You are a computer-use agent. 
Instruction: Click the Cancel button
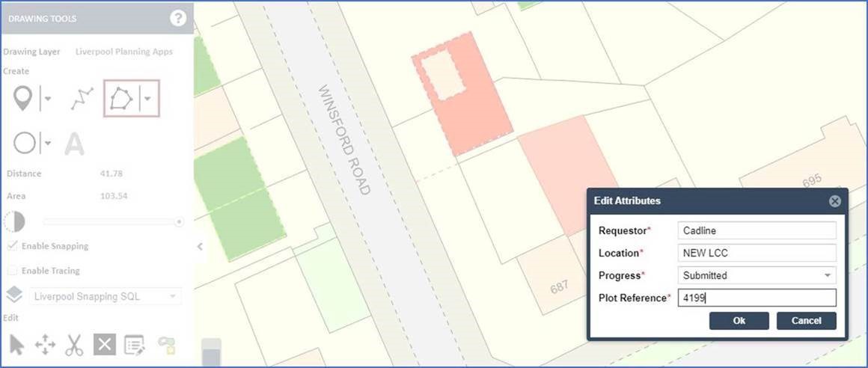806,320
